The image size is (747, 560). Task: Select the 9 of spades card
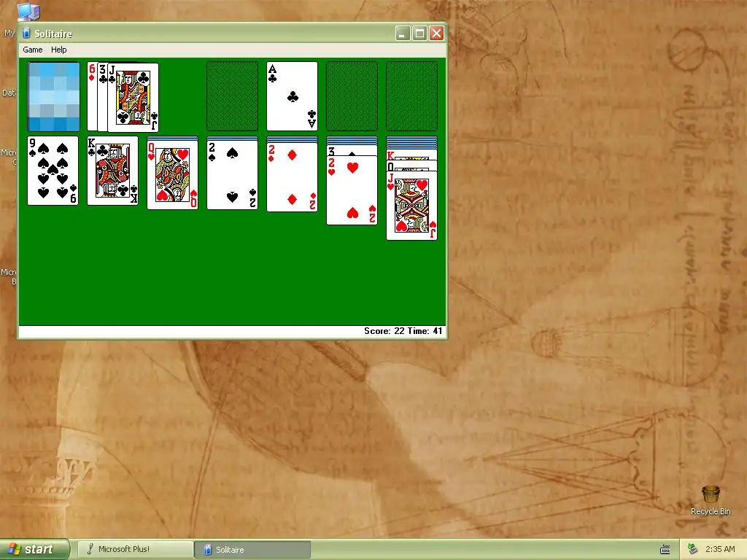(x=53, y=171)
